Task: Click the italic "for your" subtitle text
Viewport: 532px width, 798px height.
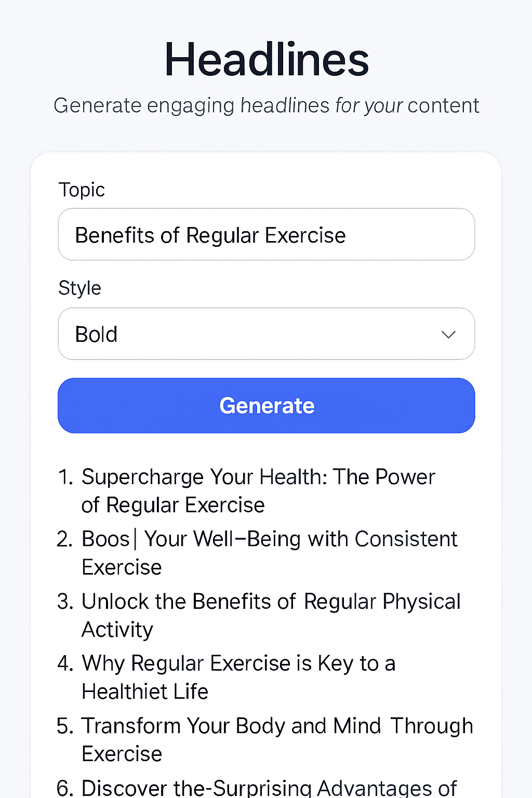Action: click(x=369, y=105)
